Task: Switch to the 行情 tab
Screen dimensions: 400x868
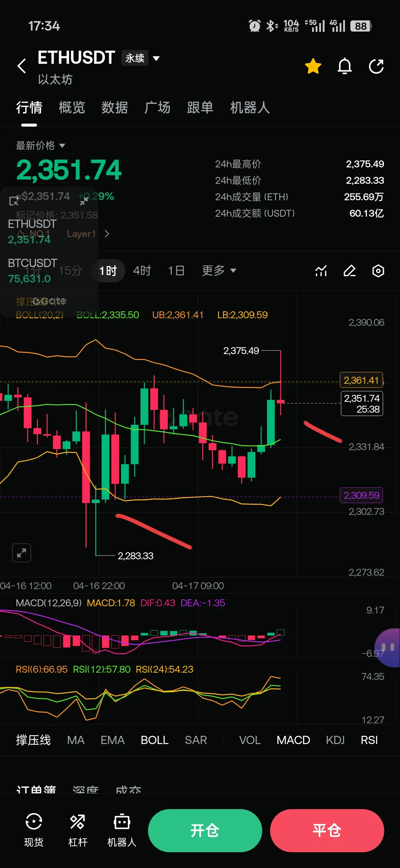Action: [x=29, y=108]
